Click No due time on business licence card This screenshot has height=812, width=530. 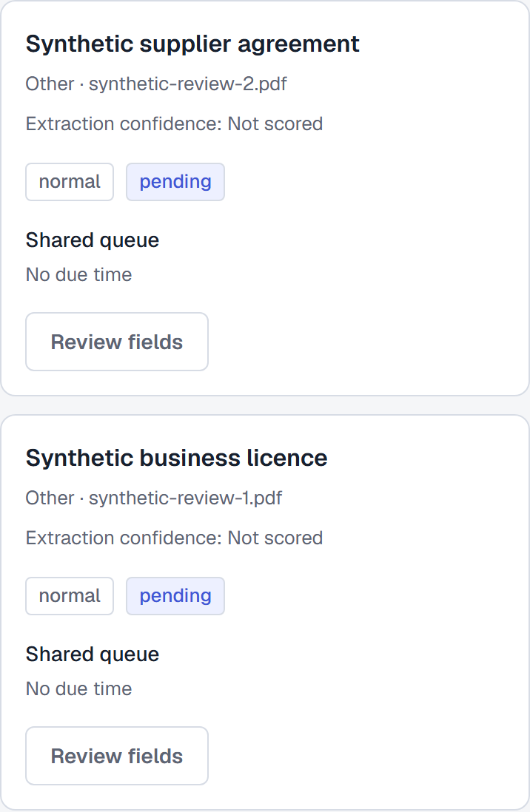pos(78,688)
